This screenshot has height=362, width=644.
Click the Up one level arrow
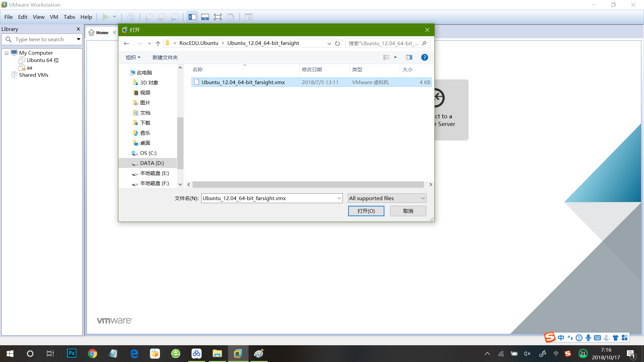[x=158, y=43]
